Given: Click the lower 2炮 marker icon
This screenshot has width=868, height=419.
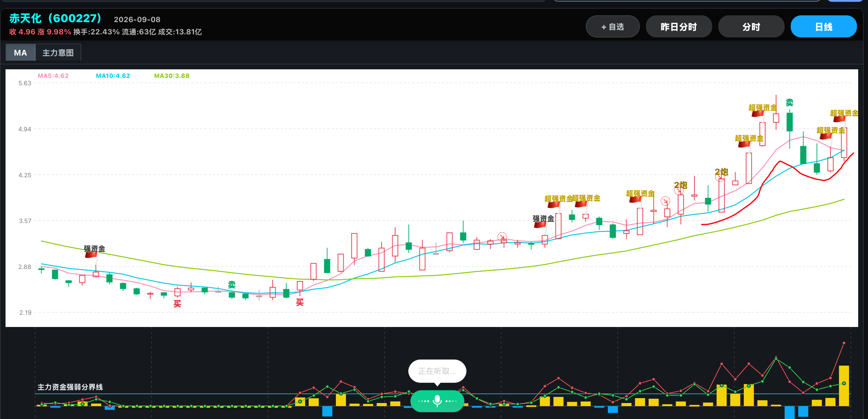Looking at the screenshot, I should tap(680, 185).
